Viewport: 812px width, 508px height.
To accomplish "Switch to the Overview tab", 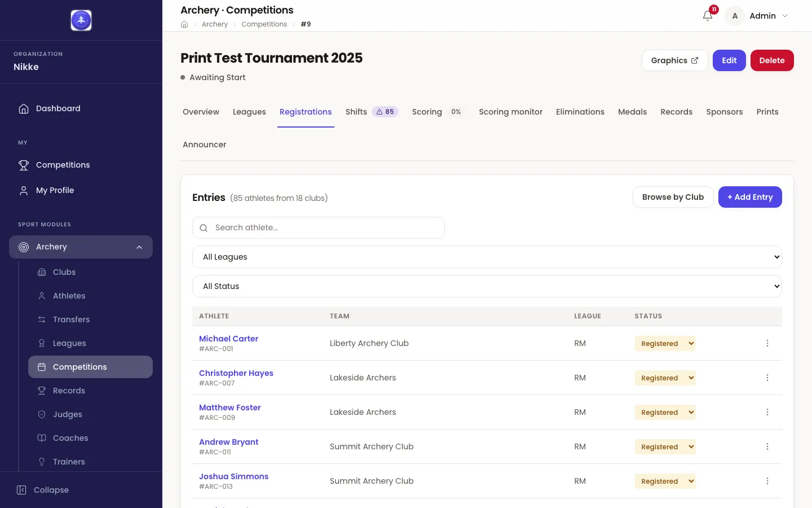I will [201, 112].
